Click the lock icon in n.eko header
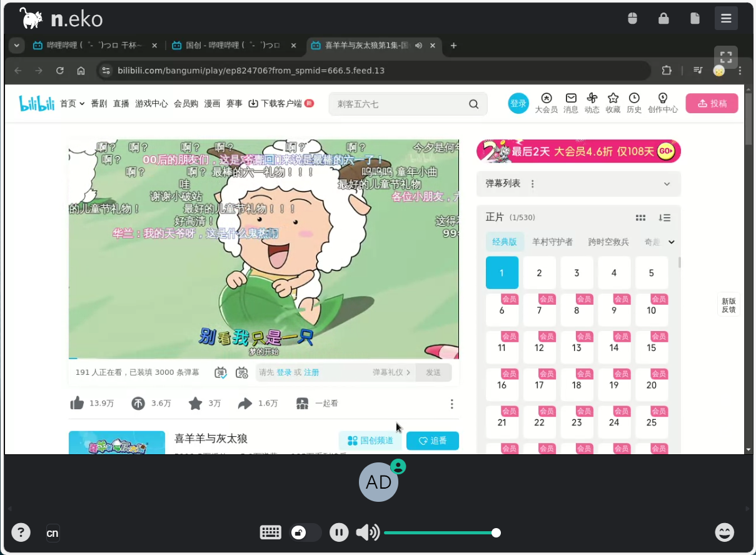 coord(663,19)
